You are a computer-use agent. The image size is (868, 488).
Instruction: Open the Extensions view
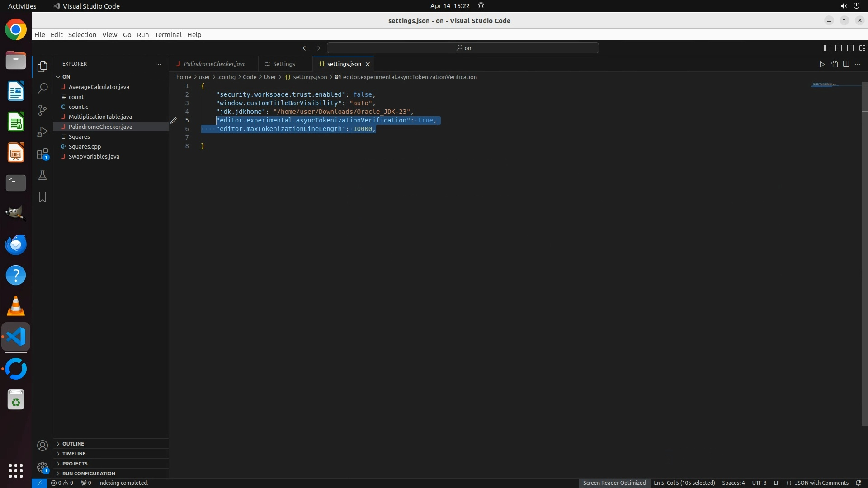[42, 154]
